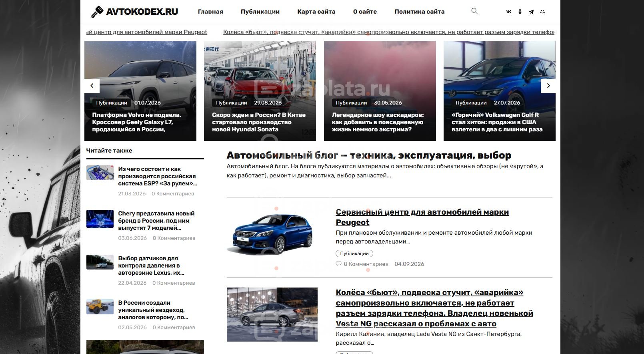This screenshot has height=354, width=644.
Task: Open the Карта сайта menu item
Action: [316, 12]
